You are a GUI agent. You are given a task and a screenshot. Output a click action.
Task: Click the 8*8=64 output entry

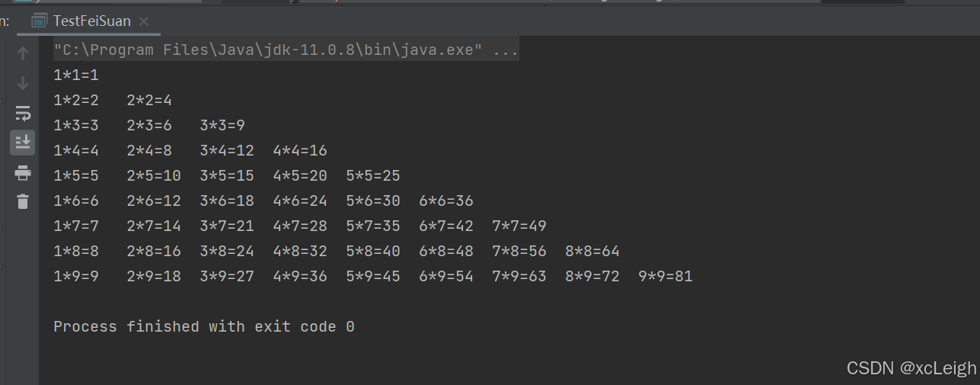click(592, 252)
